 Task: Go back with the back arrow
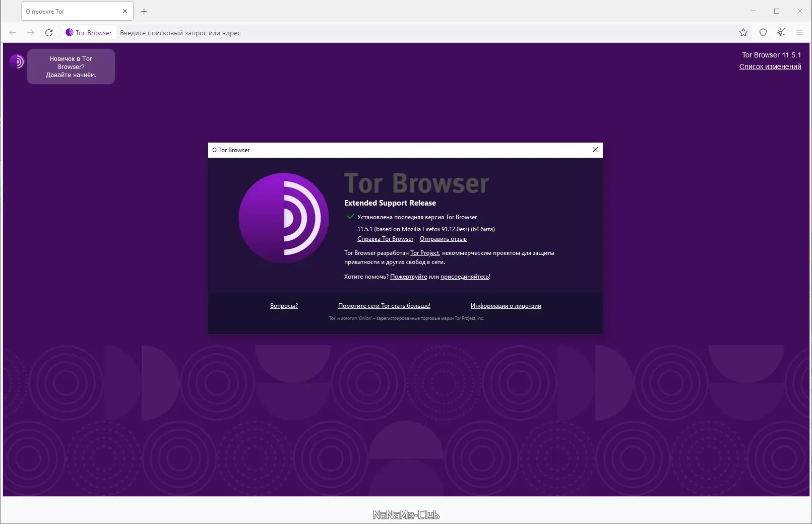pos(13,33)
